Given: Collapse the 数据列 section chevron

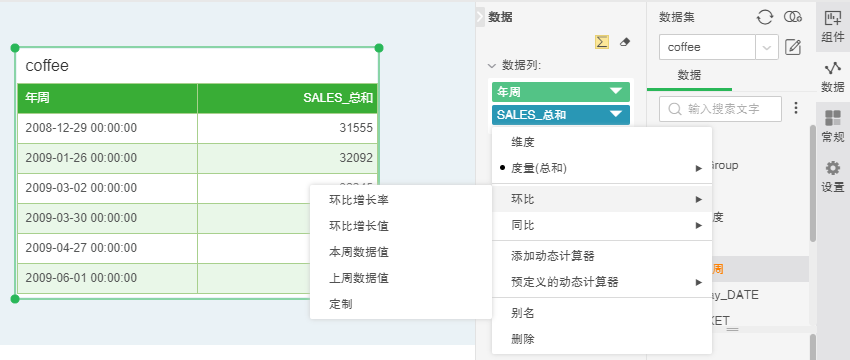Looking at the screenshot, I should pos(492,66).
